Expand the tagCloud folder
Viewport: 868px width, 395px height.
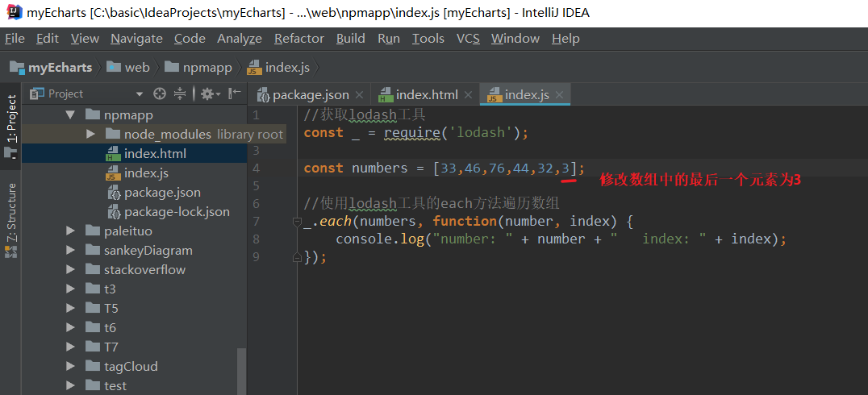pos(69,366)
